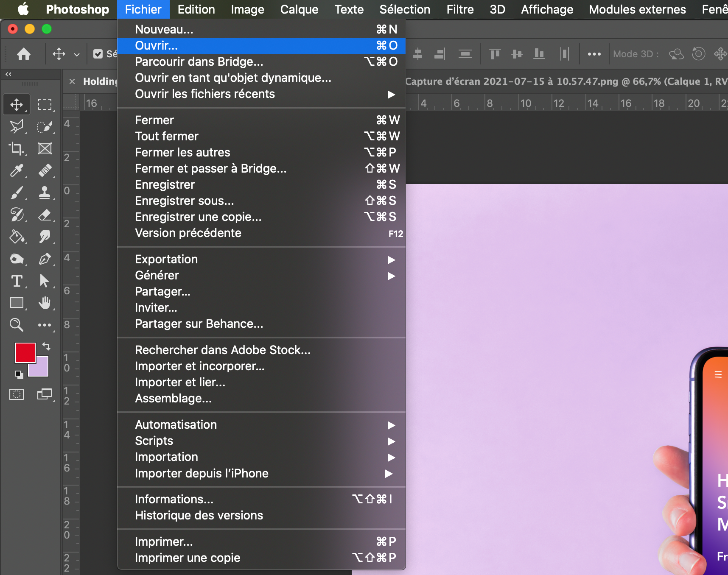Select the Hand tool
This screenshot has height=575, width=728.
[45, 303]
